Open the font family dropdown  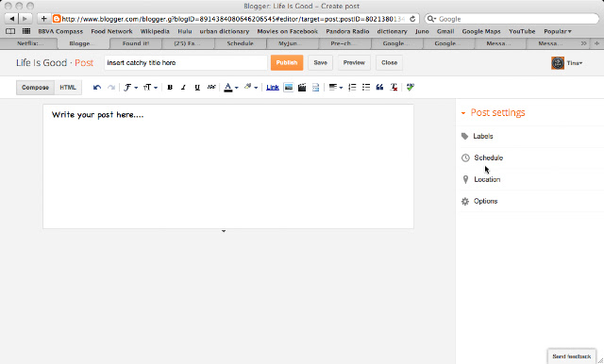coord(130,88)
